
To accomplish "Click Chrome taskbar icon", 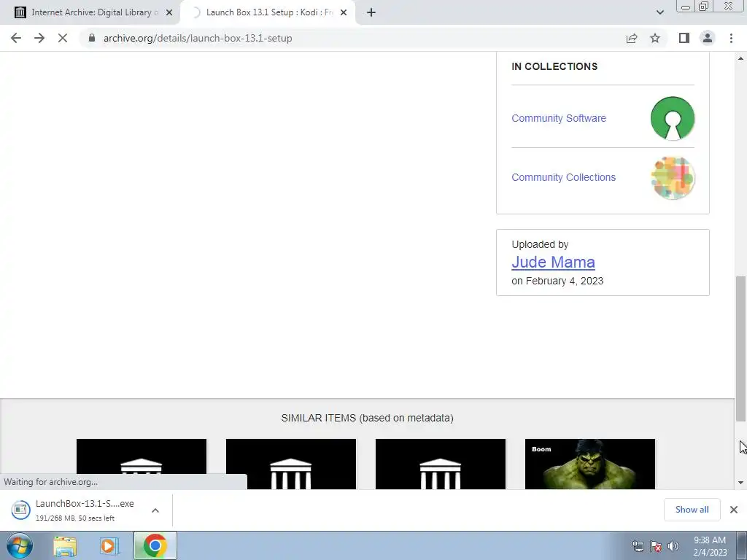I will pos(155,545).
